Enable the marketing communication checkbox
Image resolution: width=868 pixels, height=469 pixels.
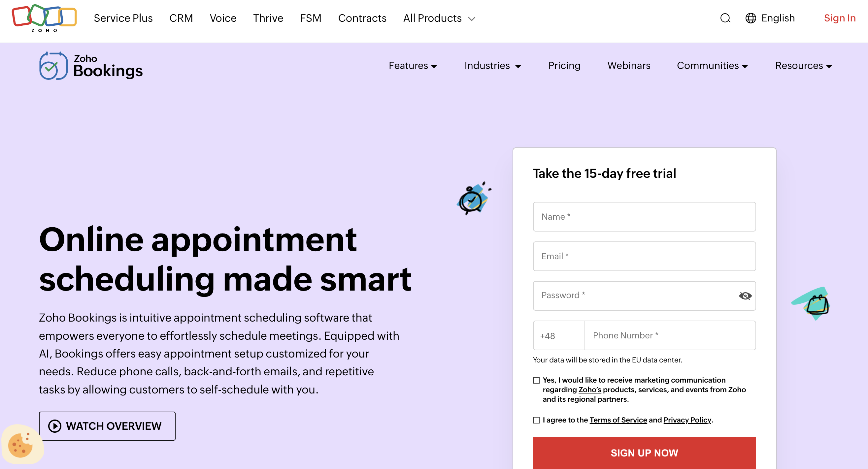pos(536,380)
